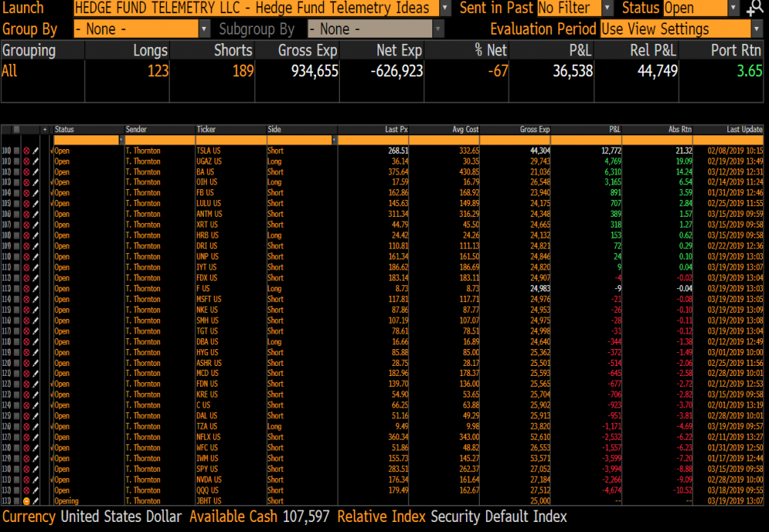
Task: Expand the Group By dropdown
Action: (204, 29)
